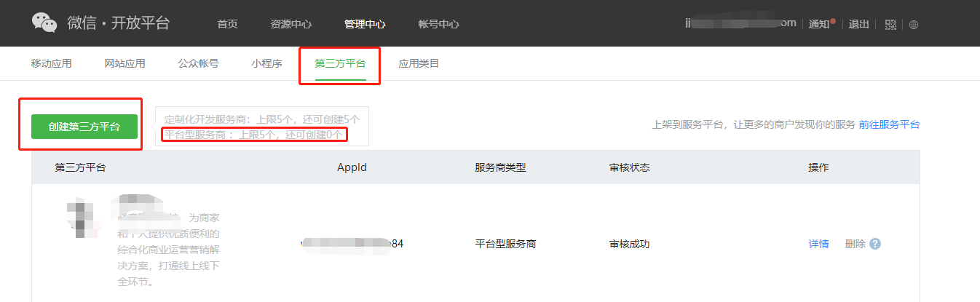This screenshot has height=302, width=980.
Task: Open 详情 for the listed platform
Action: click(x=818, y=244)
